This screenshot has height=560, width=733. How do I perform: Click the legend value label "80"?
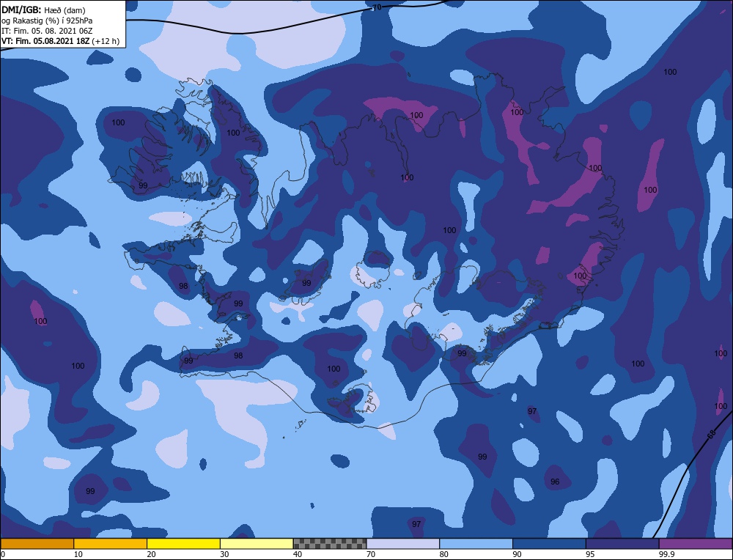[444, 554]
